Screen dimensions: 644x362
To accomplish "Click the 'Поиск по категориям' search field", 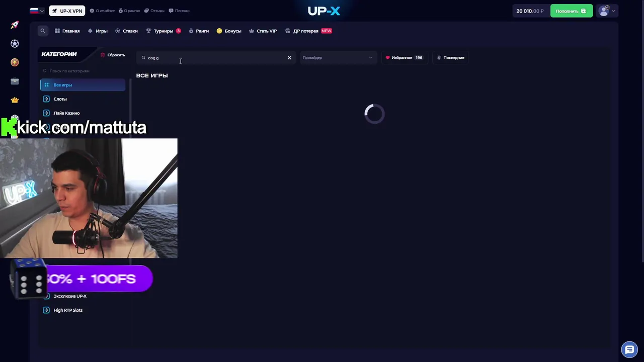I will (83, 71).
